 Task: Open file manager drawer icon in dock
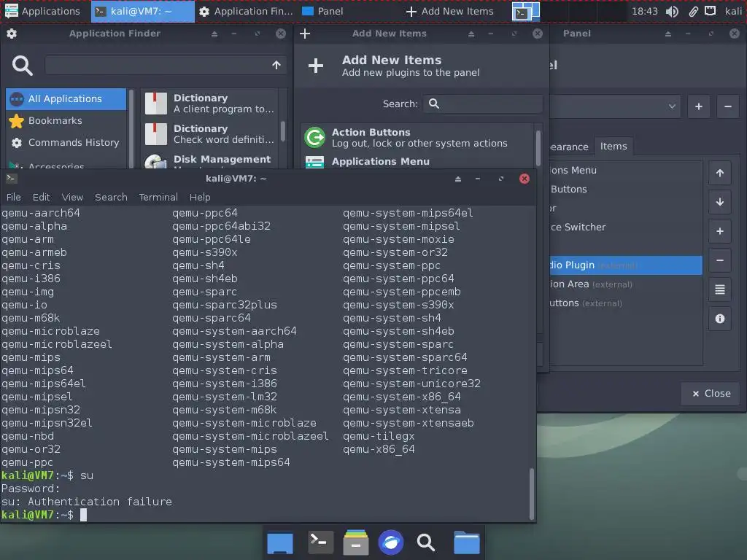click(x=356, y=542)
